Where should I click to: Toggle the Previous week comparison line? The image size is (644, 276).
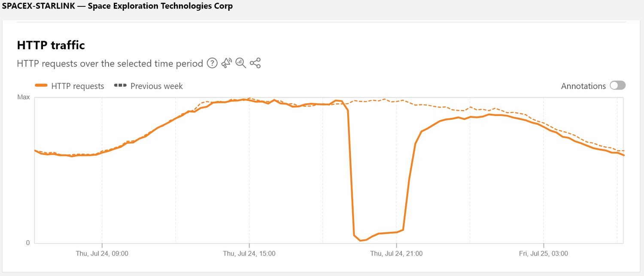tap(157, 86)
